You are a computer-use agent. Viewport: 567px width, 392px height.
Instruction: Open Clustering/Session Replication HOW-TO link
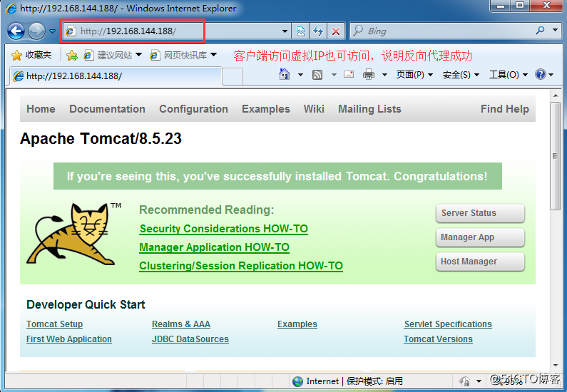[x=241, y=266]
